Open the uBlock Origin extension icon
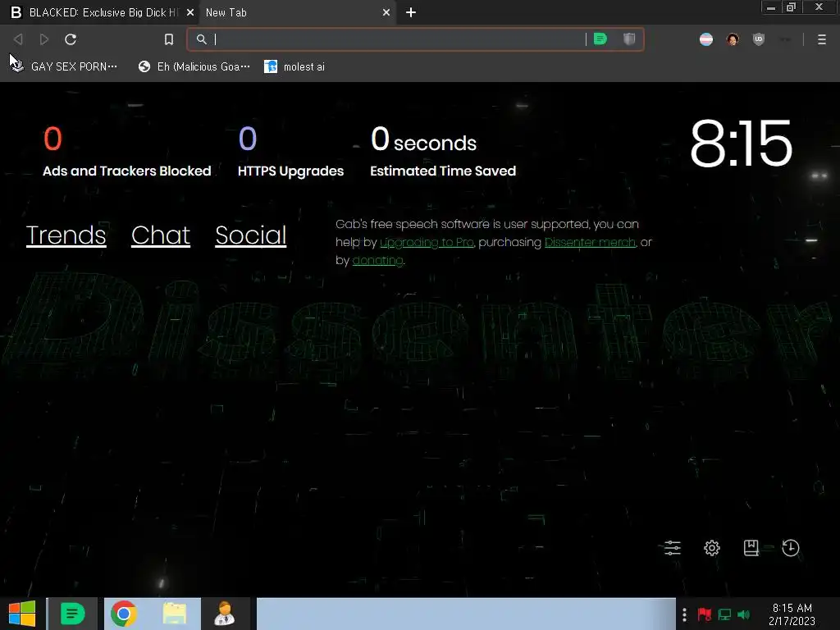Image resolution: width=840 pixels, height=630 pixels. [x=759, y=39]
